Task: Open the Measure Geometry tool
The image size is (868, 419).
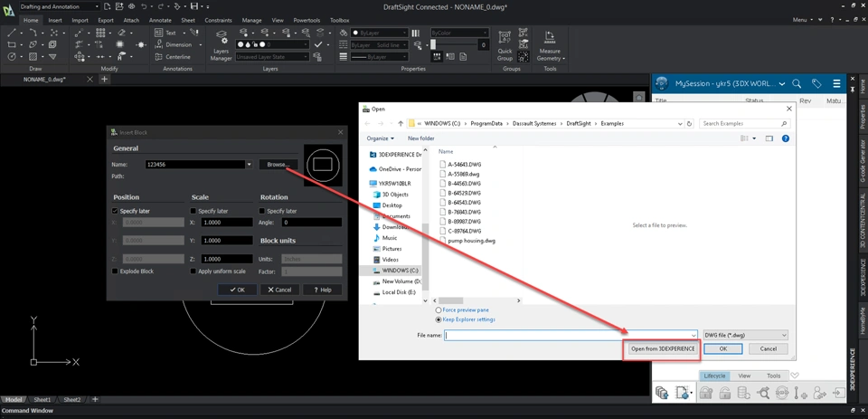Action: click(550, 45)
